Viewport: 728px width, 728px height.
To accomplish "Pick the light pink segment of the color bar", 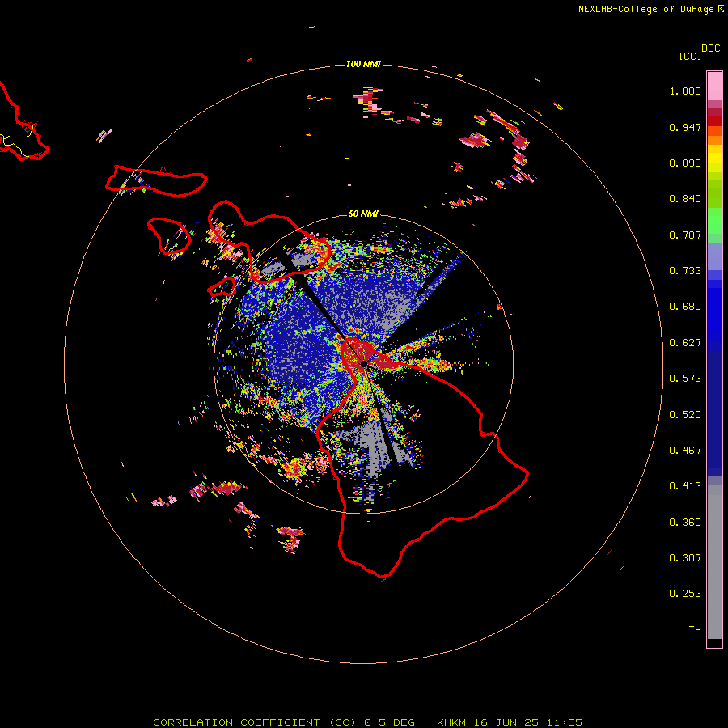I will pos(714,87).
